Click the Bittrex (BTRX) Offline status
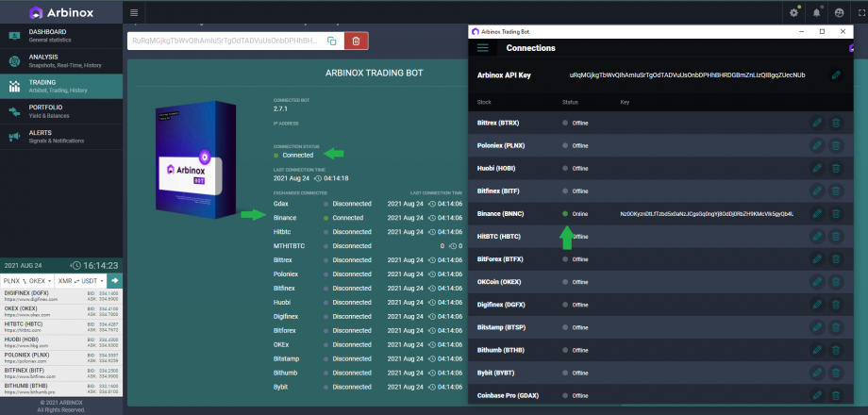Screen dimensions: 868x415 pos(576,123)
